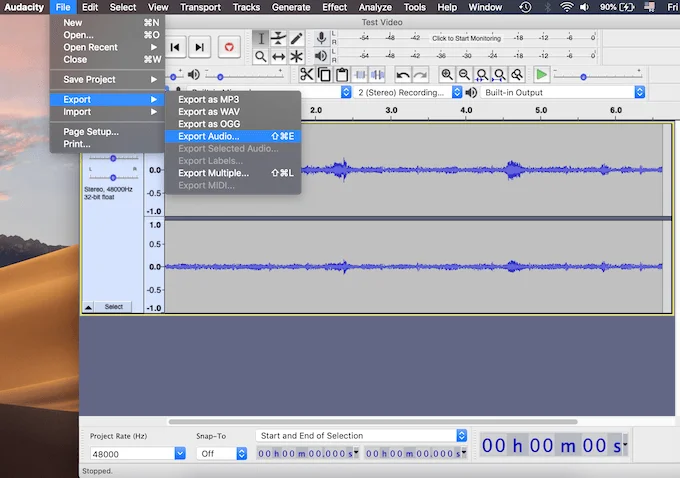Click Page Setup... in File menu
Image resolution: width=680 pixels, height=478 pixels.
pos(108,132)
